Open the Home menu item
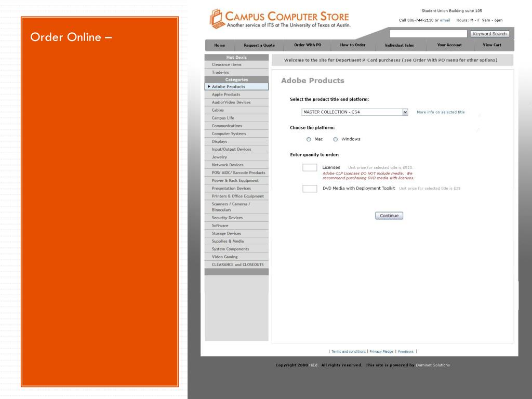Screen dimensions: 532x399 (220, 45)
